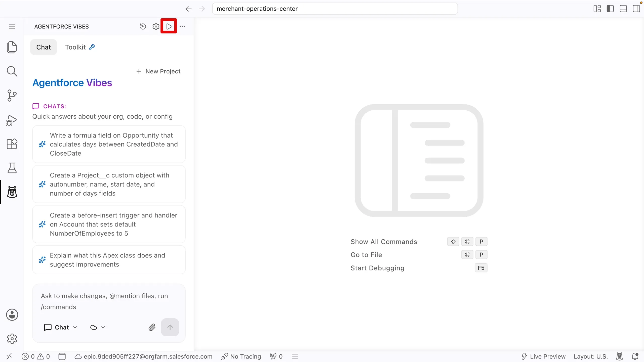Open Customize Layout in the title bar
This screenshot has width=644, height=362.
tap(597, 9)
